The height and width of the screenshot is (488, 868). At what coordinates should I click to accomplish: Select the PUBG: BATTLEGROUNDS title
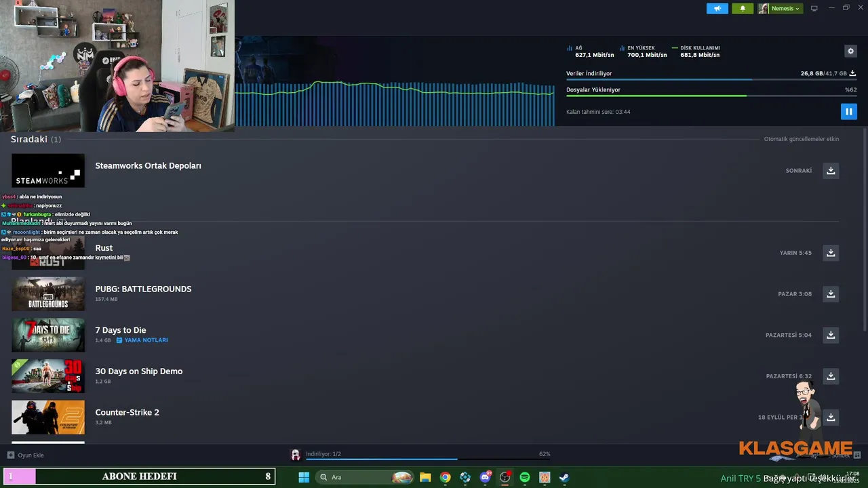pyautogui.click(x=143, y=289)
